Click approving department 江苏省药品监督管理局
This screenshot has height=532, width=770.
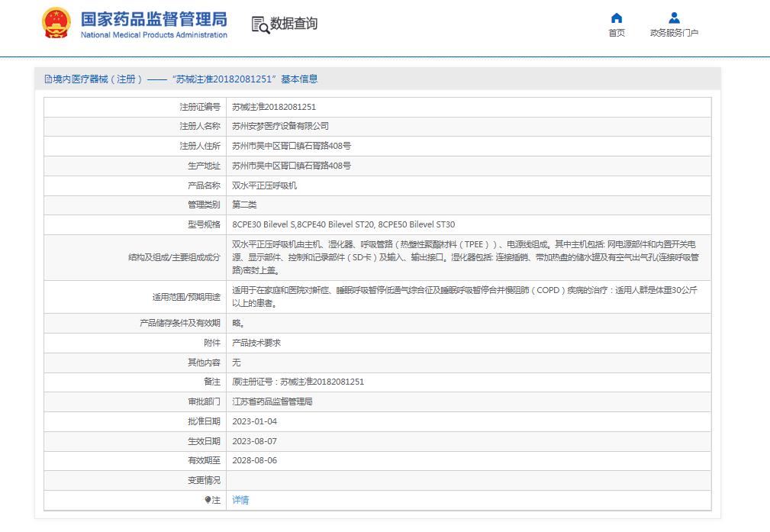coord(272,401)
